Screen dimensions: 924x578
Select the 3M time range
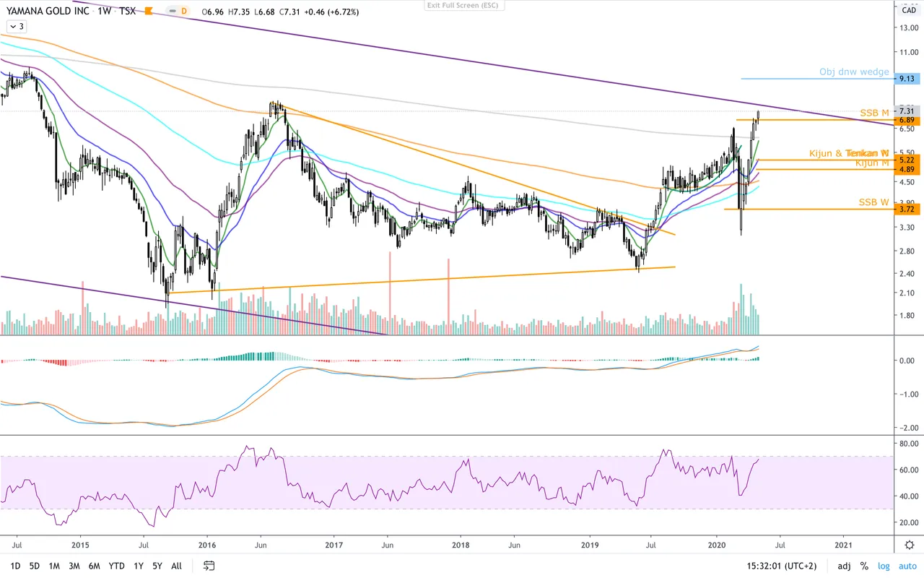tap(74, 566)
